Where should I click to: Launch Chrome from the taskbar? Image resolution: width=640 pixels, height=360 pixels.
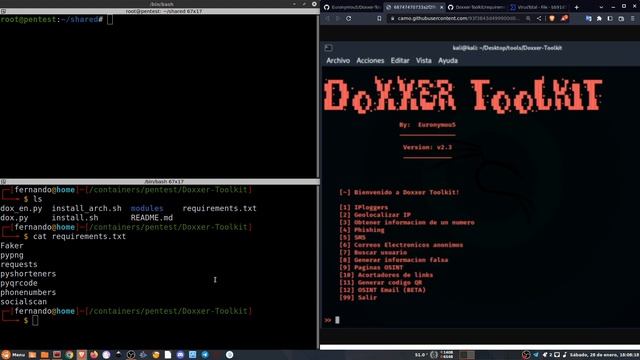(69, 355)
